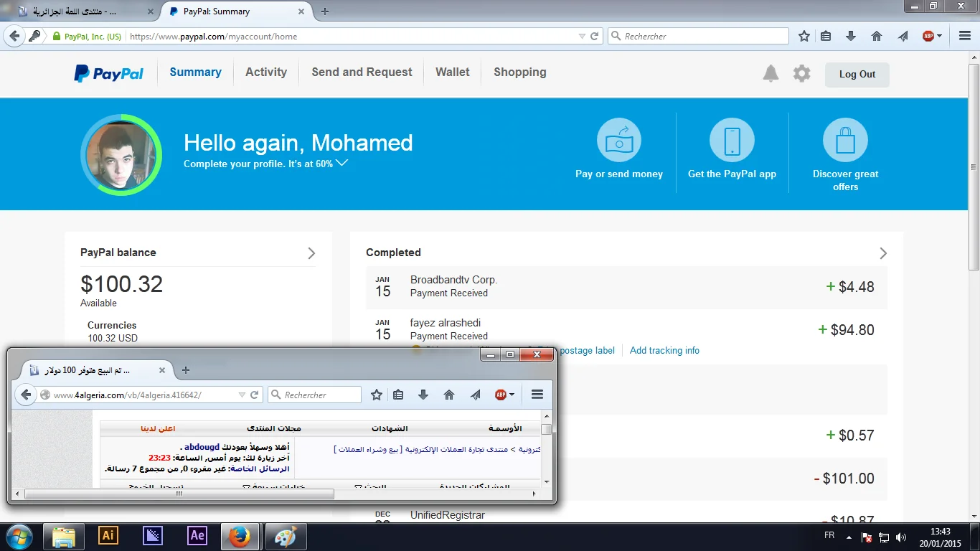Open Adobe Illustrator from taskbar

[x=108, y=536]
